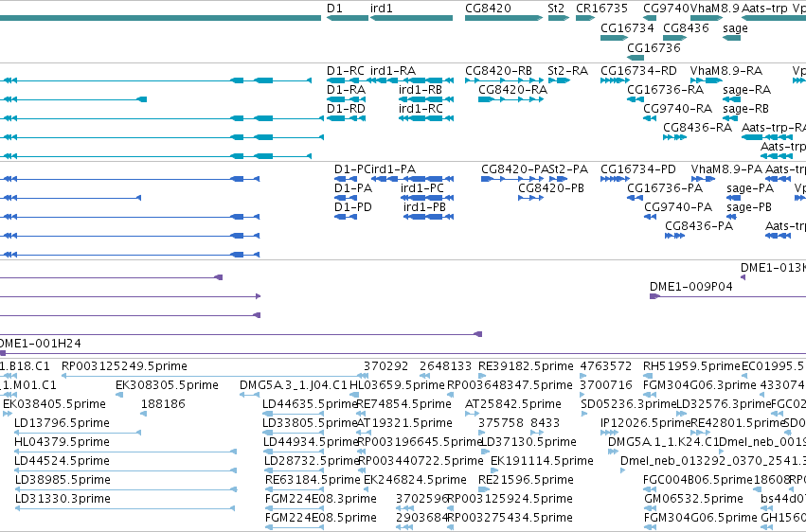Click the D1-PC protein label
The width and height of the screenshot is (806, 532).
tap(352, 169)
